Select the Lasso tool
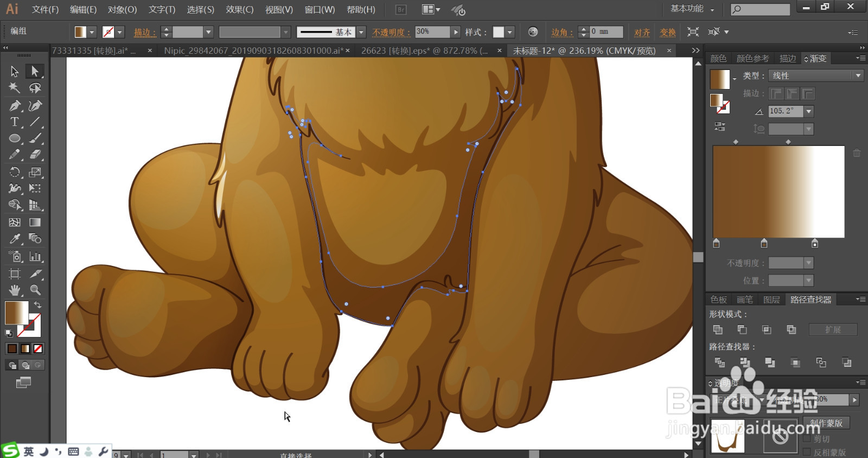Screen dimensions: 868x458 tap(35, 88)
